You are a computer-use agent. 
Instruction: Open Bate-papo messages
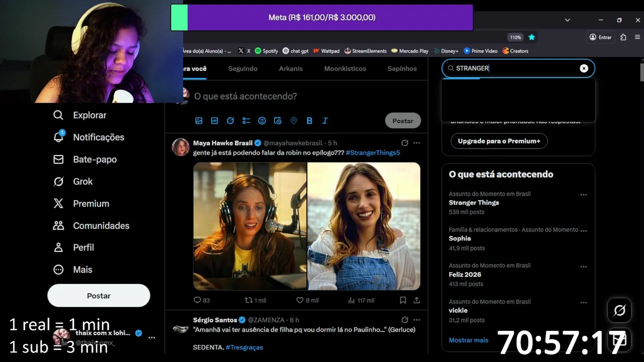click(85, 159)
